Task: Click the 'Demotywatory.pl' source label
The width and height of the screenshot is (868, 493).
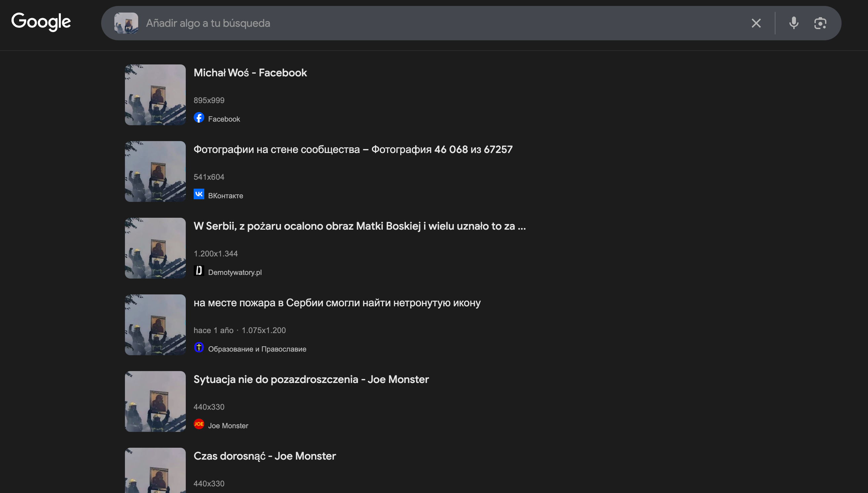Action: coord(235,273)
